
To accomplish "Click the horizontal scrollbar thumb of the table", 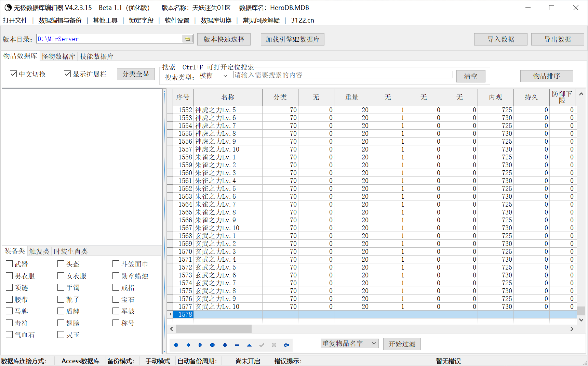I will [214, 329].
